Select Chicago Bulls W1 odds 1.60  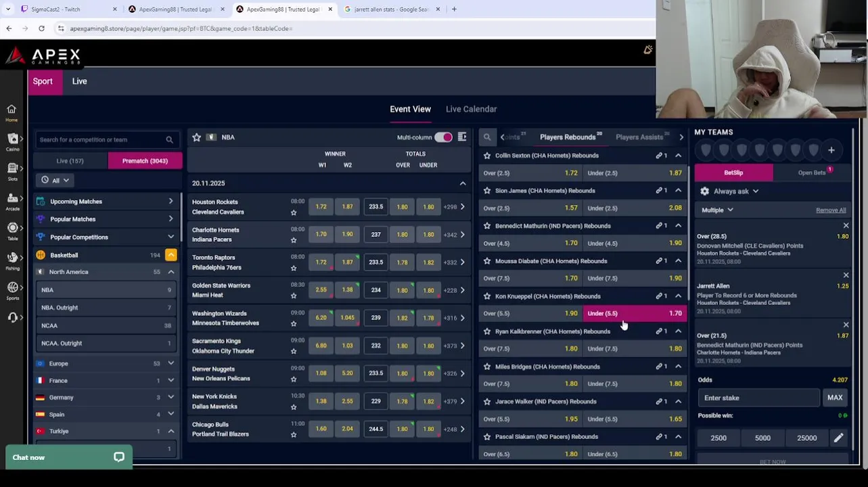(321, 429)
